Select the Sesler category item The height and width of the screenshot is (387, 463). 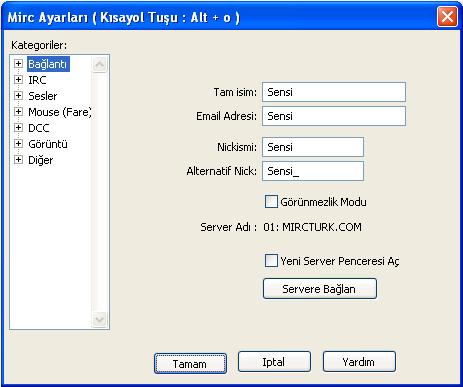43,96
